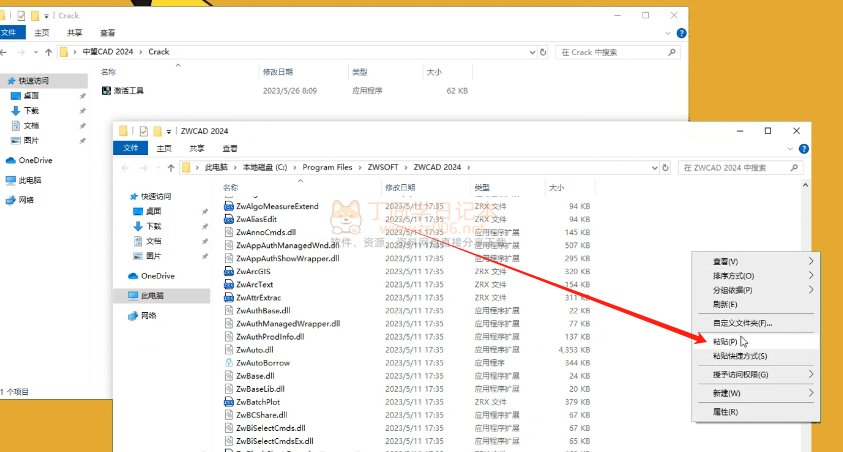
Task: Select ZwAliasEdit ZRX file icon
Action: pos(228,219)
